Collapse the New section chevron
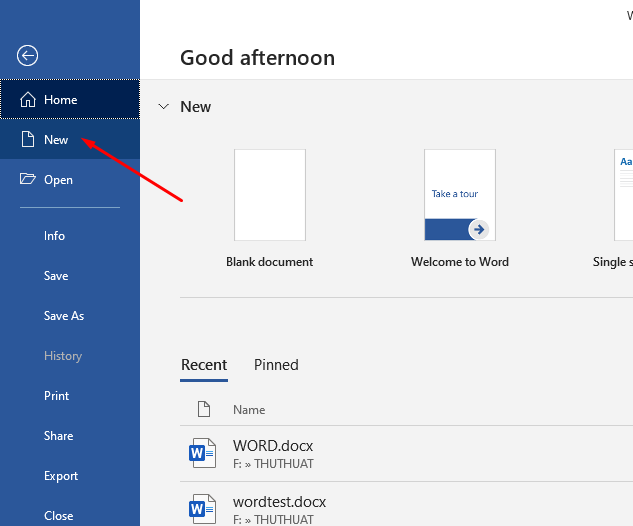633x526 pixels. [x=163, y=107]
